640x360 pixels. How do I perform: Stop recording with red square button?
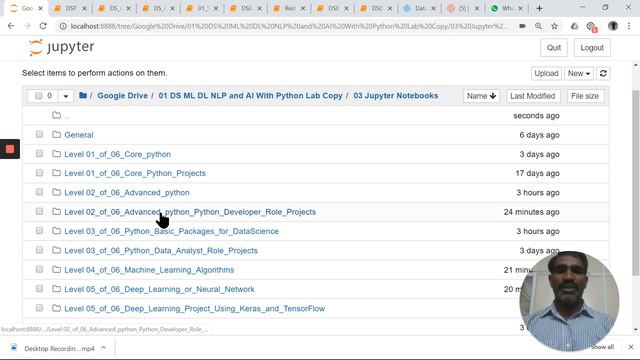pyautogui.click(x=10, y=149)
